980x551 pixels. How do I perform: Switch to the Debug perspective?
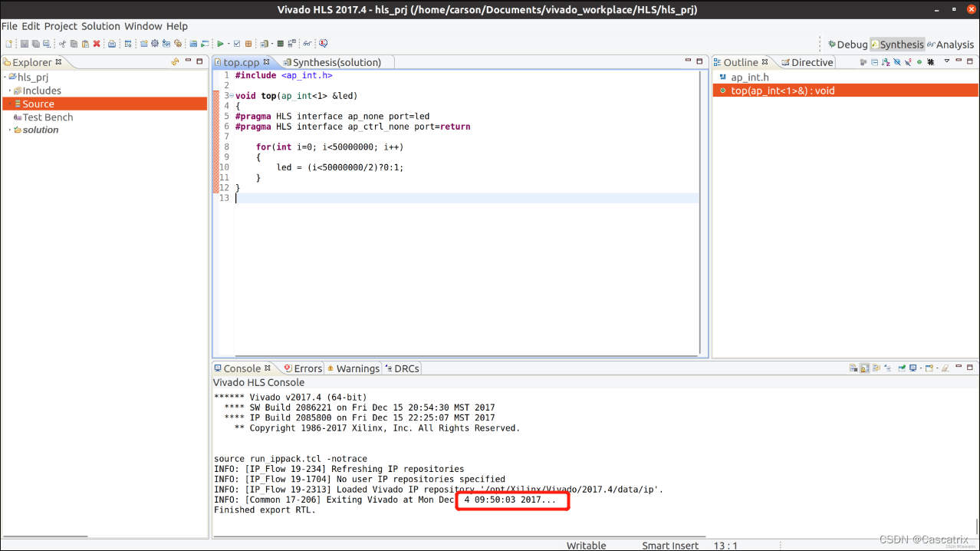click(847, 45)
